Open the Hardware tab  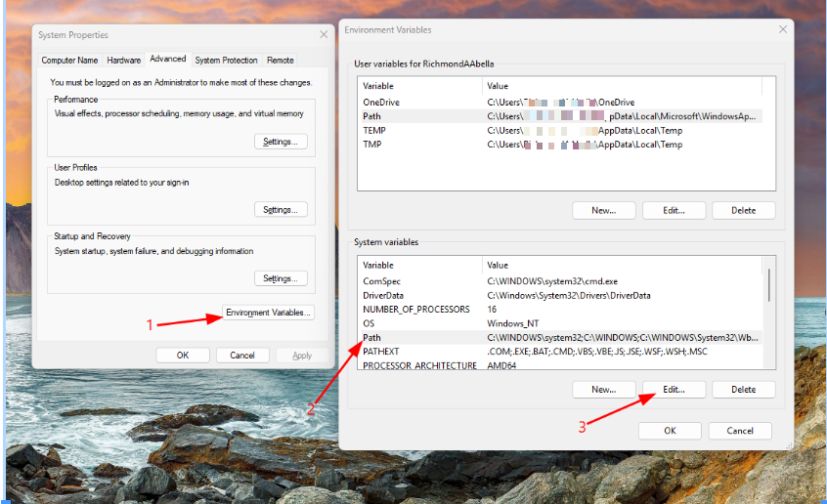123,60
